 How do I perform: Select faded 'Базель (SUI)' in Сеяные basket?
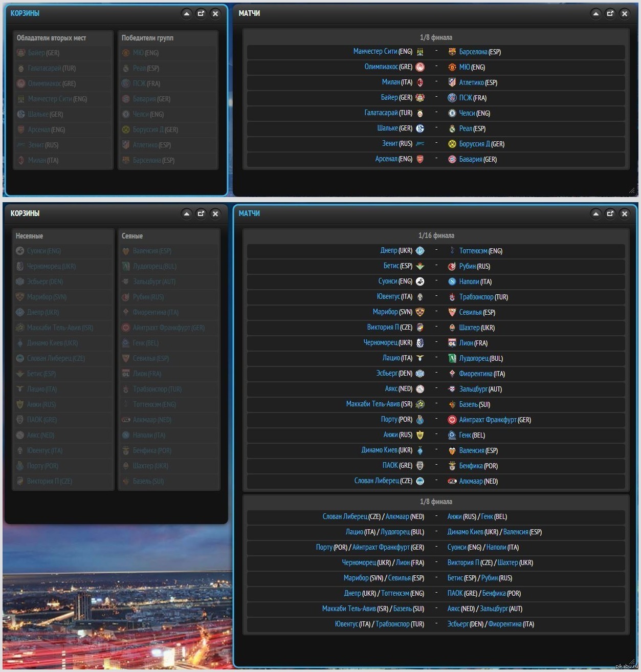pyautogui.click(x=148, y=481)
